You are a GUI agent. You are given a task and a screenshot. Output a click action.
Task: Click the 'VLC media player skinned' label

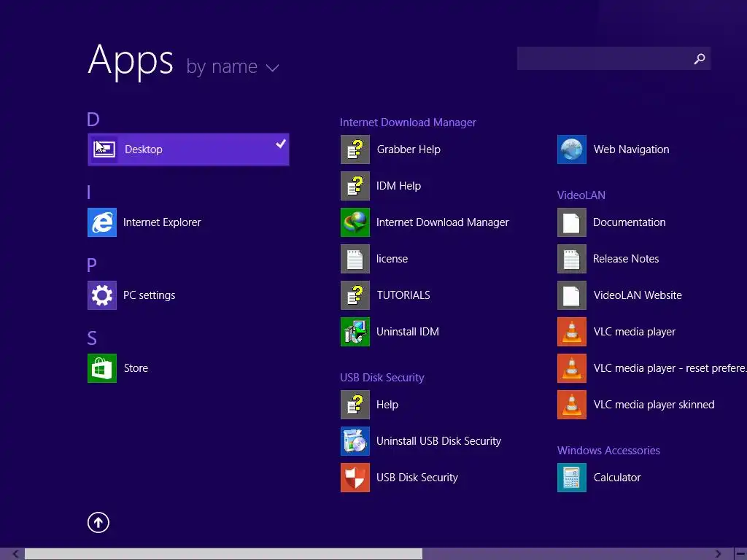[654, 405]
